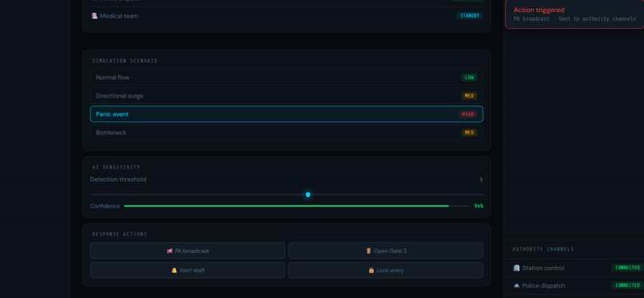The width and height of the screenshot is (644, 298).
Task: Click the STANDBY badge for Medical team
Action: (x=470, y=16)
